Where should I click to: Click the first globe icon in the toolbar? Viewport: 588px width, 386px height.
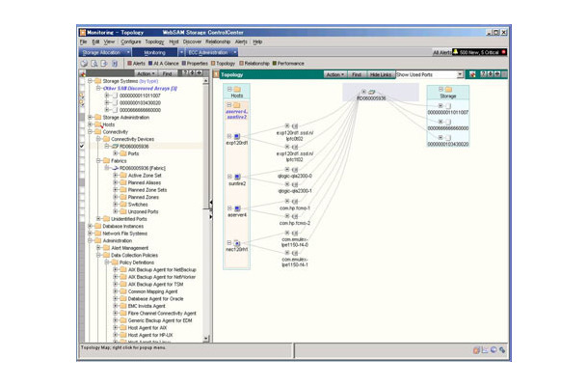click(x=85, y=64)
